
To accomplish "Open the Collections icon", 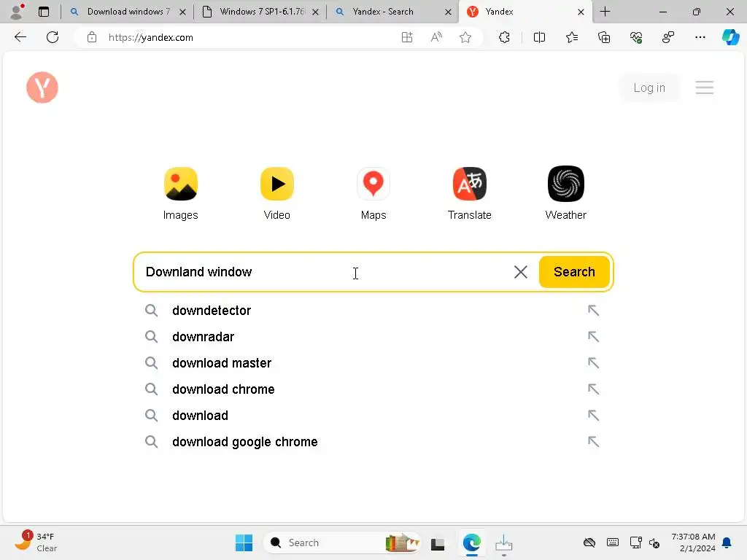I will pos(604,37).
